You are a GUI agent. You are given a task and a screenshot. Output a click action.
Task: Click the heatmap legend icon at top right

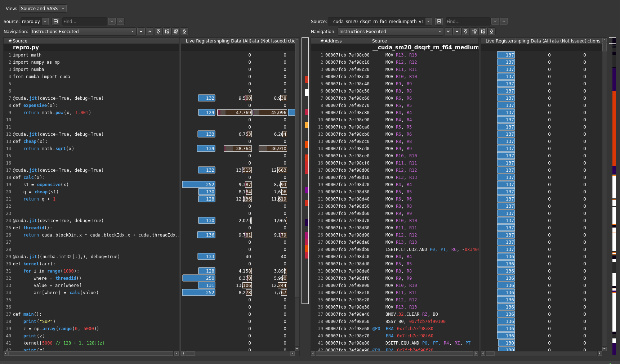tap(612, 40)
